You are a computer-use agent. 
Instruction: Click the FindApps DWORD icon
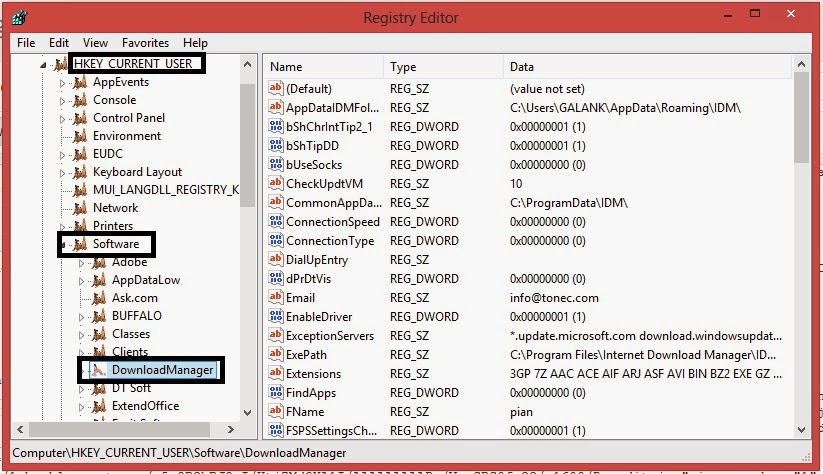(276, 392)
